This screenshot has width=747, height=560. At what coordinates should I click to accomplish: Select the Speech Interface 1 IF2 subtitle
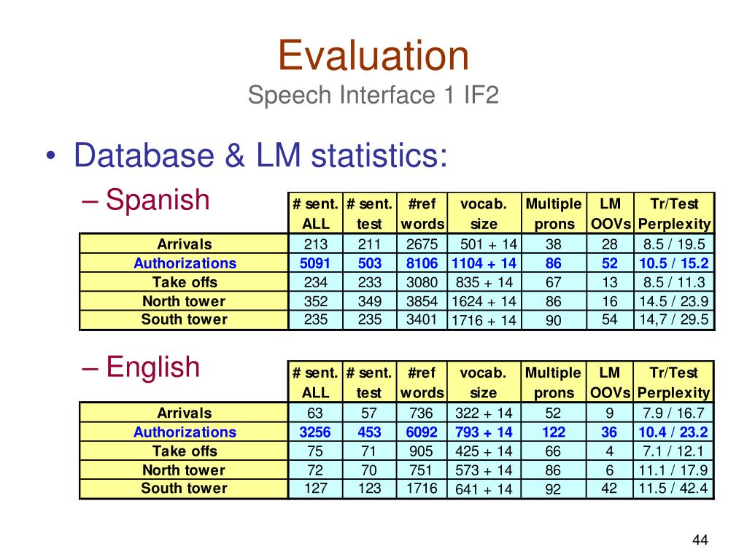point(373,95)
